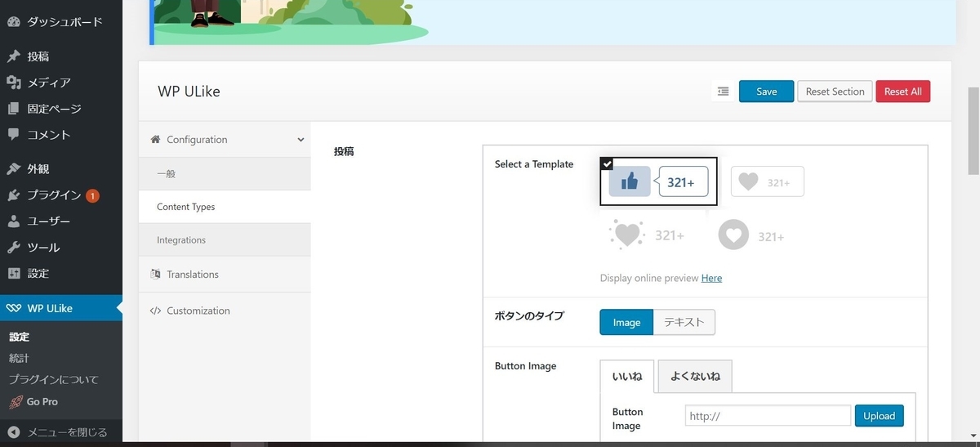Open the Integrations settings item
The width and height of the screenshot is (980, 447).
pos(225,240)
